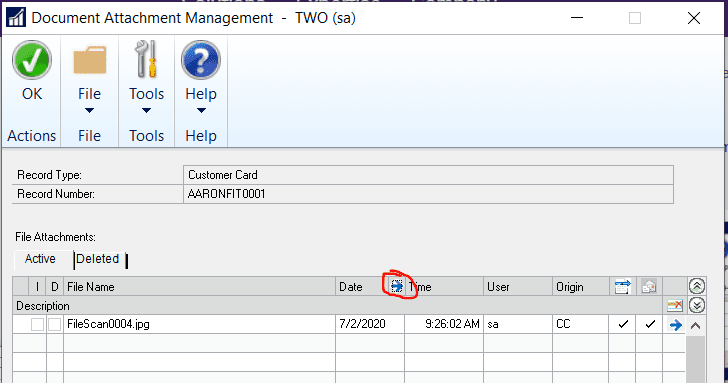The image size is (728, 383).
Task: Click the Date column header
Action: (351, 287)
